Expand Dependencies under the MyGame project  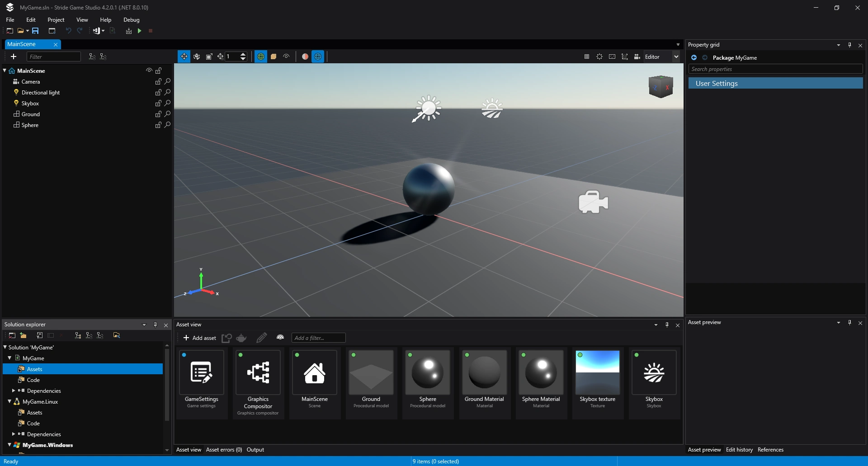tap(14, 391)
